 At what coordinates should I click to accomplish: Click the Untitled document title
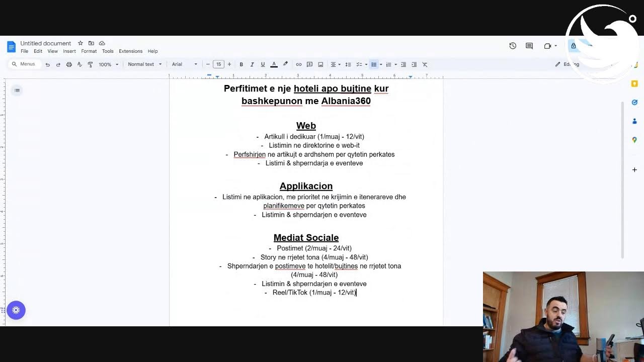(46, 43)
